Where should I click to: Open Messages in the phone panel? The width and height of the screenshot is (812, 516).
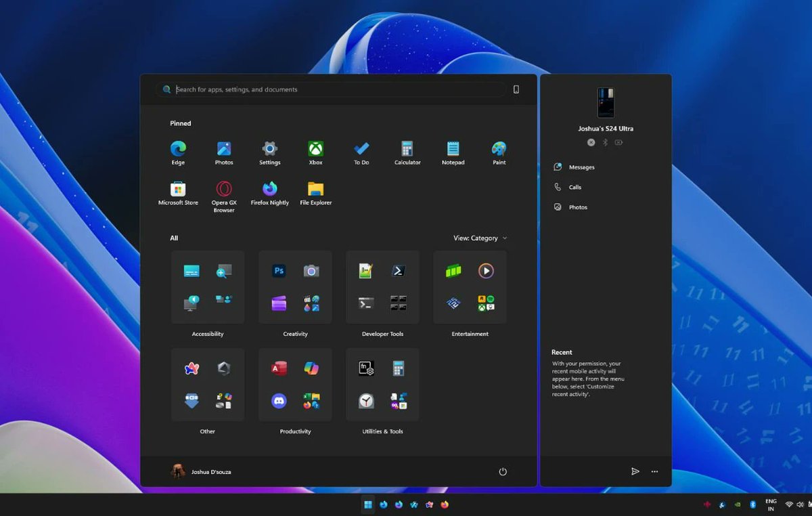574,167
